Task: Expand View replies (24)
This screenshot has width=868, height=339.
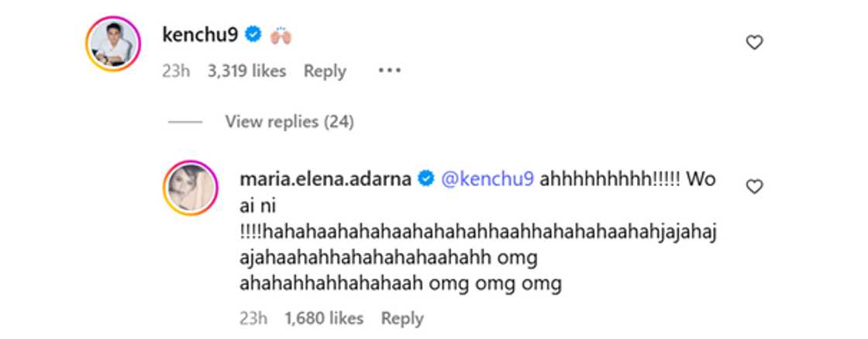Action: coord(289,122)
